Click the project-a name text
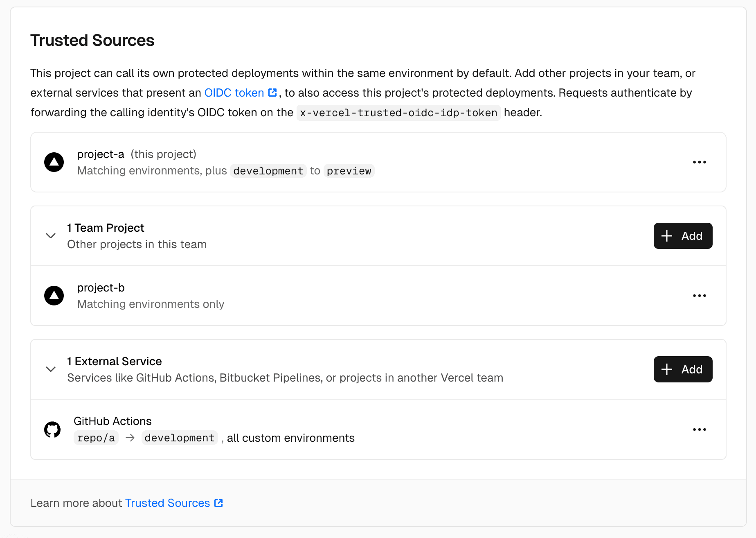756x538 pixels. click(x=101, y=154)
